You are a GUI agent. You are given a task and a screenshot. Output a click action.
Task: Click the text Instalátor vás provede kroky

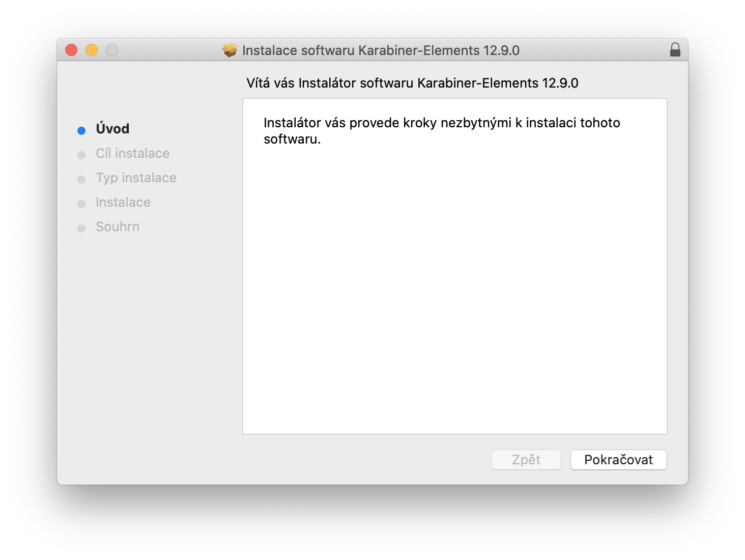[442, 131]
